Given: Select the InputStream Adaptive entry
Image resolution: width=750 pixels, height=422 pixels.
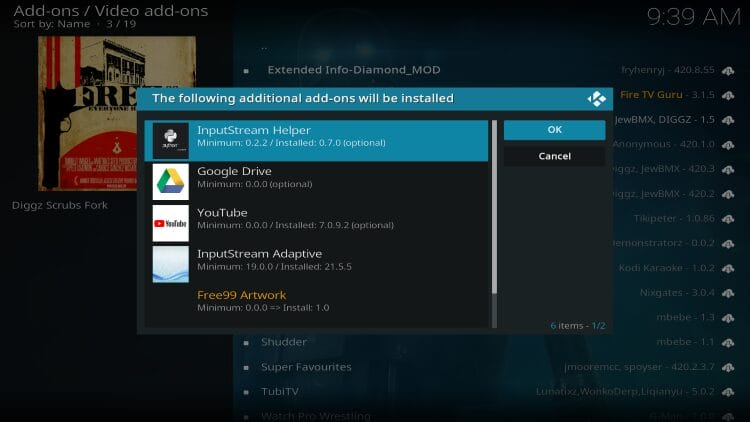Looking at the screenshot, I should (316, 264).
